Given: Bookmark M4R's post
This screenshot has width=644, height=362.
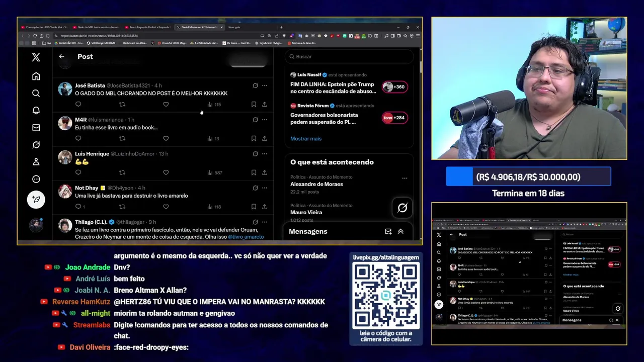Looking at the screenshot, I should click(x=254, y=139).
